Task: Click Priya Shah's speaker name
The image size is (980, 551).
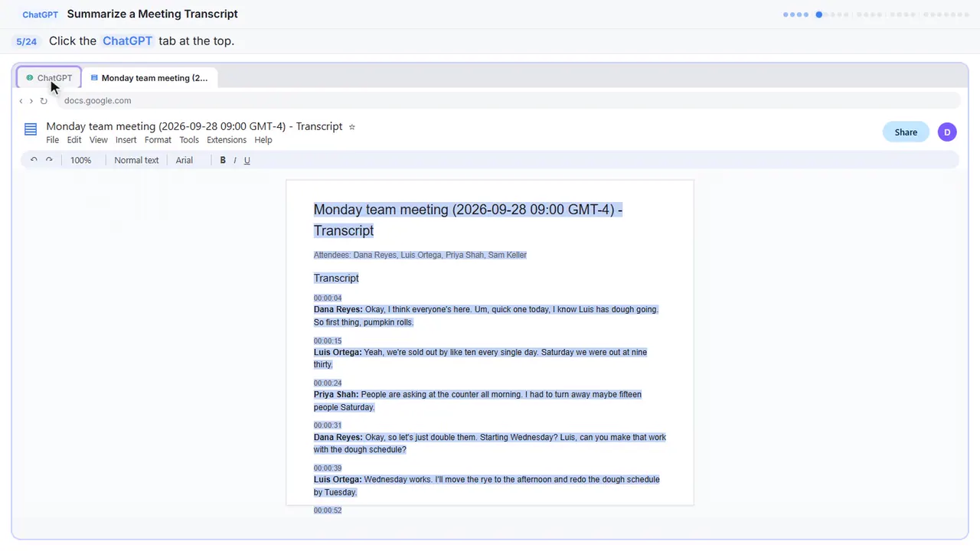Action: (x=336, y=395)
